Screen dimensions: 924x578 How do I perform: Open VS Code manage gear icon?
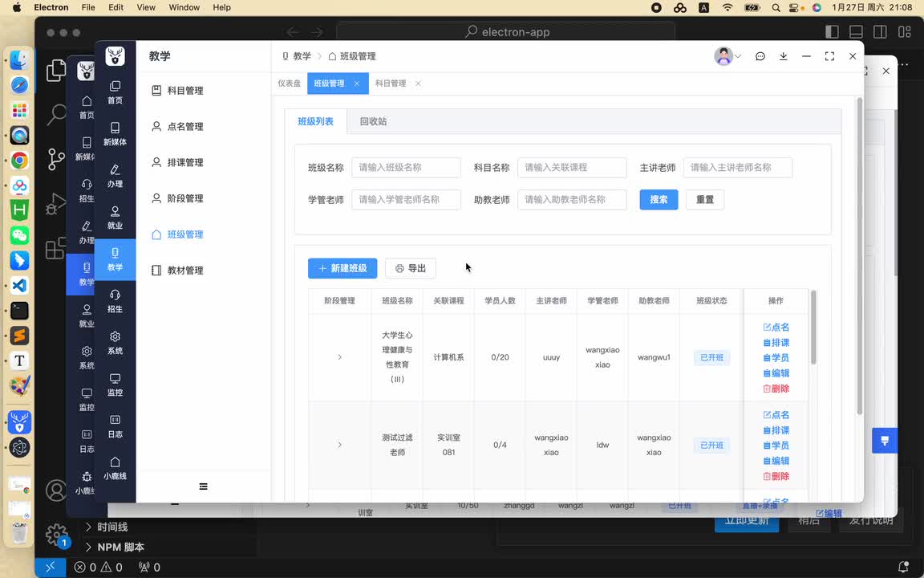coord(57,535)
